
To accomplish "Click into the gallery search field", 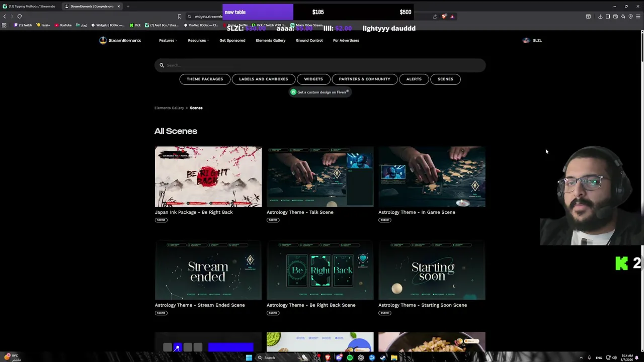I will pos(320,65).
